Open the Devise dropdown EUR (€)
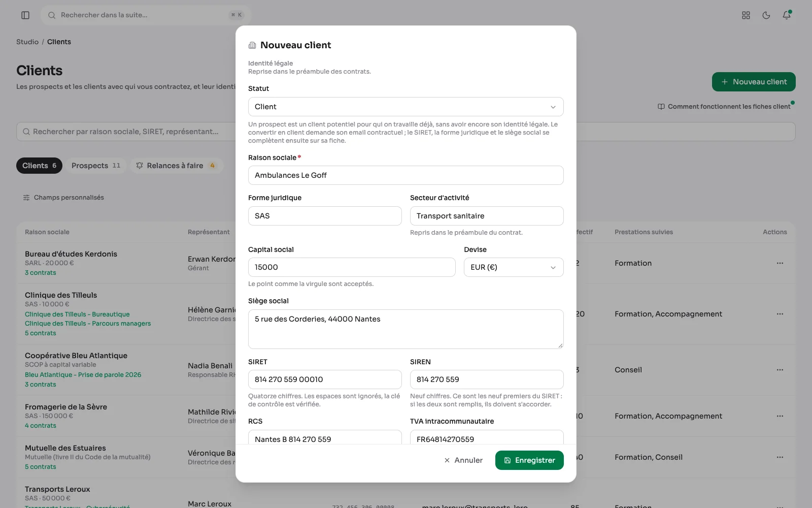812x508 pixels. coord(514,267)
